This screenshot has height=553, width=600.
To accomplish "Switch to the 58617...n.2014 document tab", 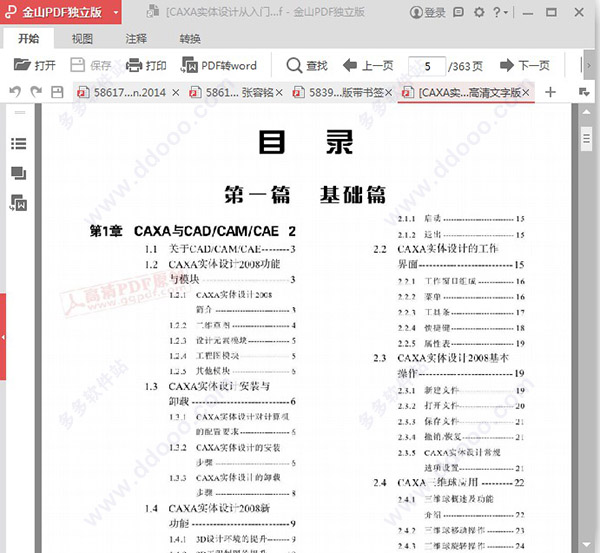I will (x=124, y=93).
